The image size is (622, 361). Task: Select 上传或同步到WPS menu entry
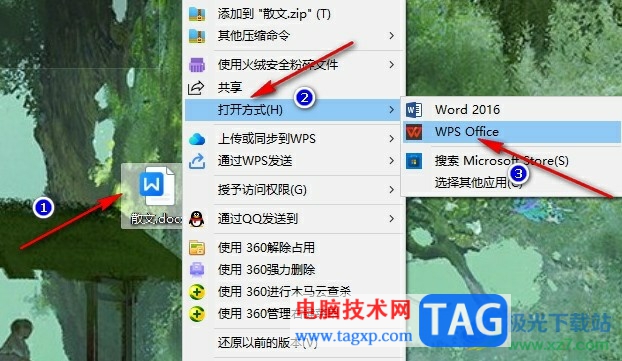[x=294, y=139]
